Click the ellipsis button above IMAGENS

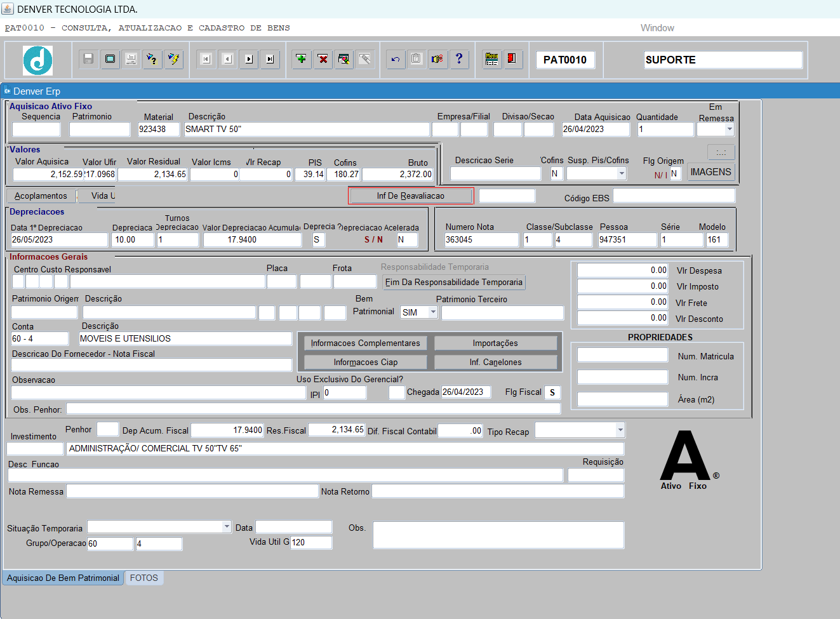tap(721, 152)
